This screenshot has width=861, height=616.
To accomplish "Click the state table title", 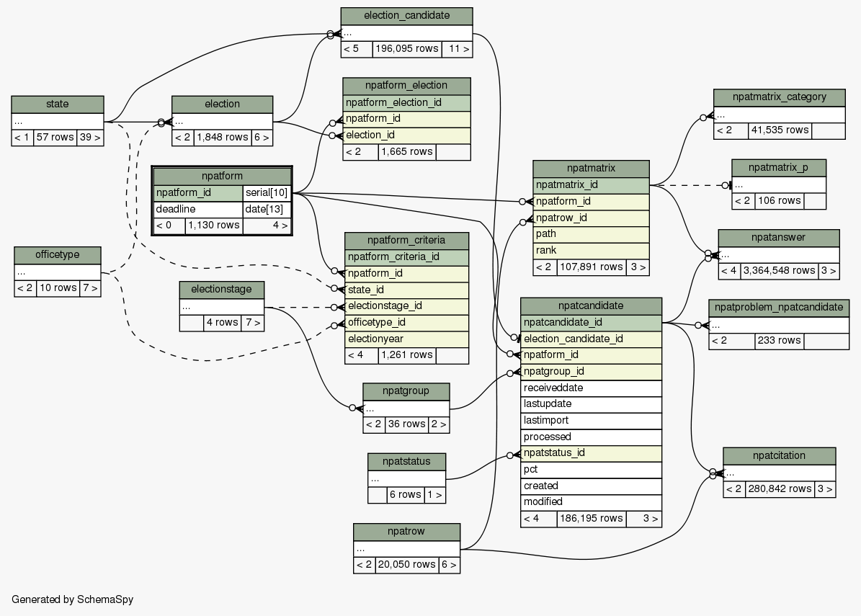I will tap(58, 104).
